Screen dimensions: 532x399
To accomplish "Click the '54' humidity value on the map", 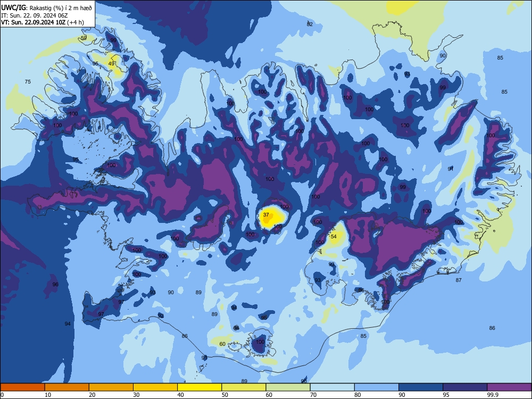I will (334, 237).
